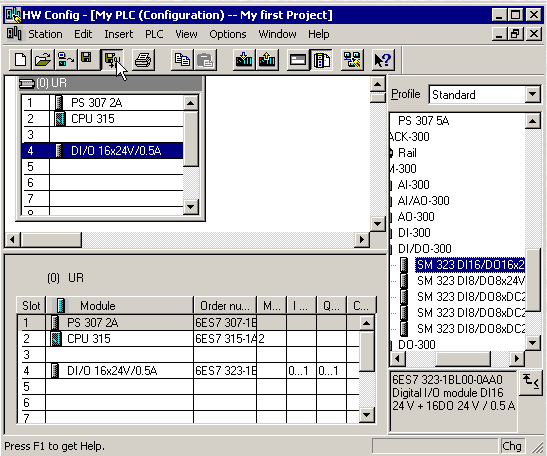Click the (0) UR rack header icon
The image size is (547, 456).
(26, 83)
